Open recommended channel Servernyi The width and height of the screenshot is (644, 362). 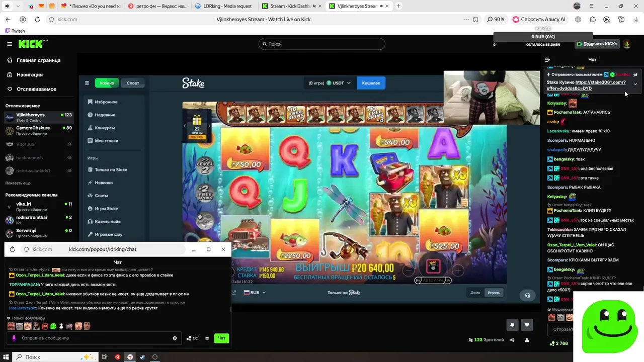point(38,233)
